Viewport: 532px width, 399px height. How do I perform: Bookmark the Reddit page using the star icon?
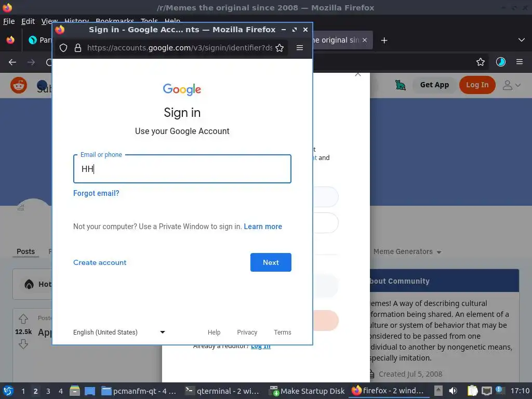pyautogui.click(x=481, y=62)
